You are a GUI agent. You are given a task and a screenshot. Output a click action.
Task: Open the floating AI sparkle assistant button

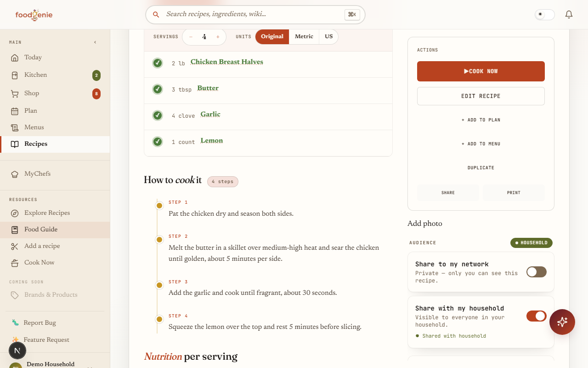[x=562, y=322]
